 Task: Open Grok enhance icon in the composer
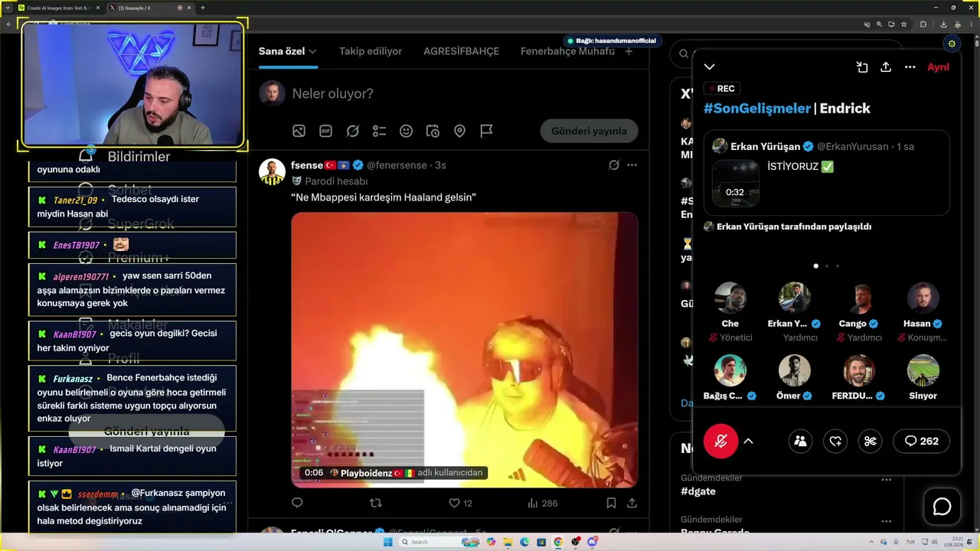click(x=352, y=131)
